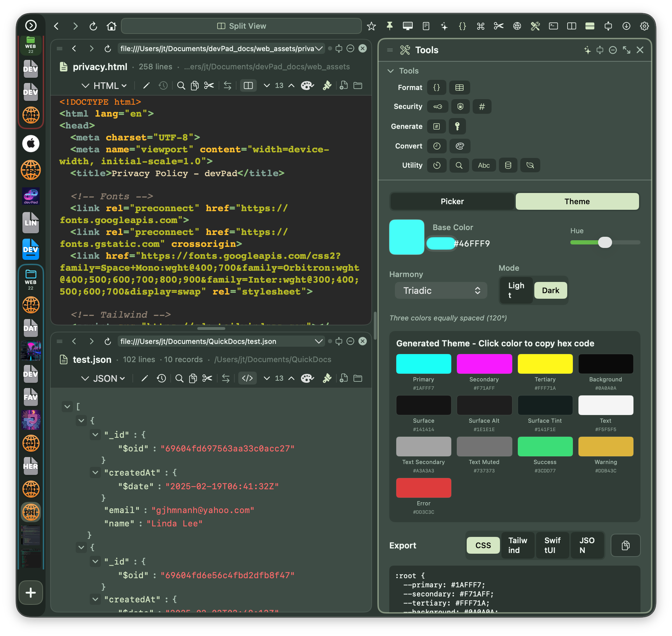Open the HTML language selector dropdown

pos(104,85)
